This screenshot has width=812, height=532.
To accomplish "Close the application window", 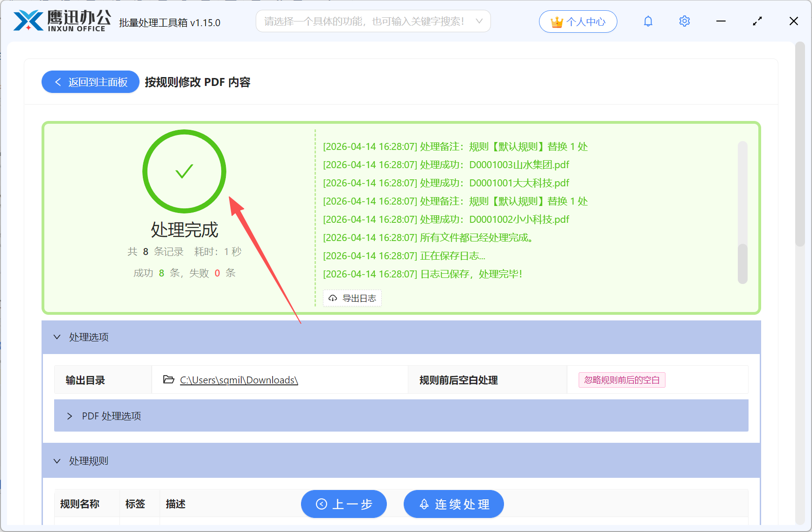I will coord(794,21).
